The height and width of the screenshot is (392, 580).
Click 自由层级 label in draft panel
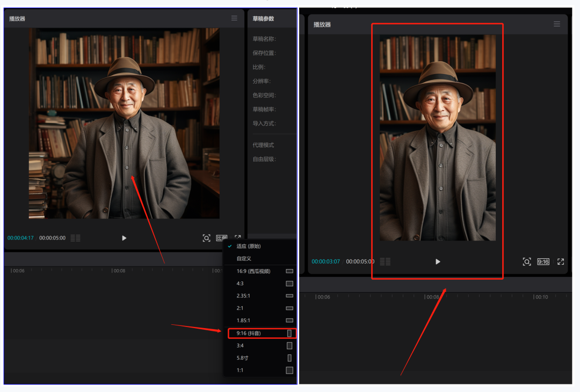pyautogui.click(x=264, y=159)
